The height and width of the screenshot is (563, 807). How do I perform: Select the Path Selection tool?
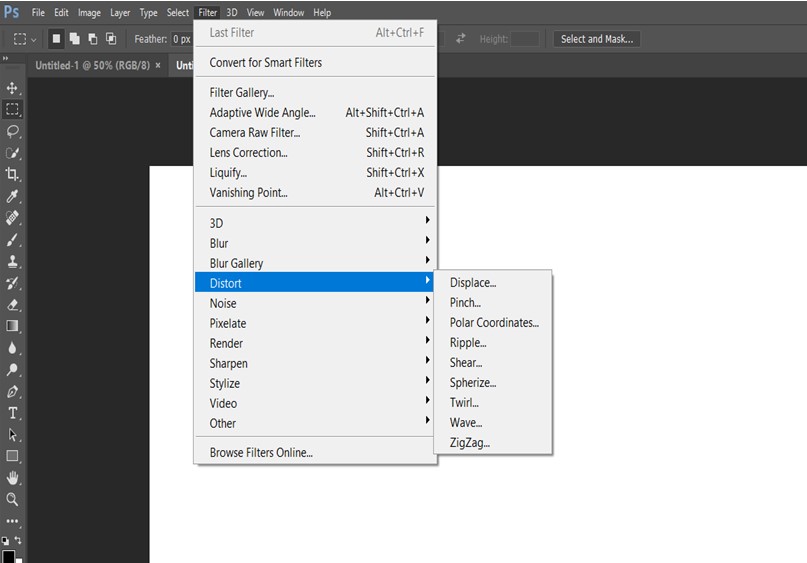(x=12, y=435)
